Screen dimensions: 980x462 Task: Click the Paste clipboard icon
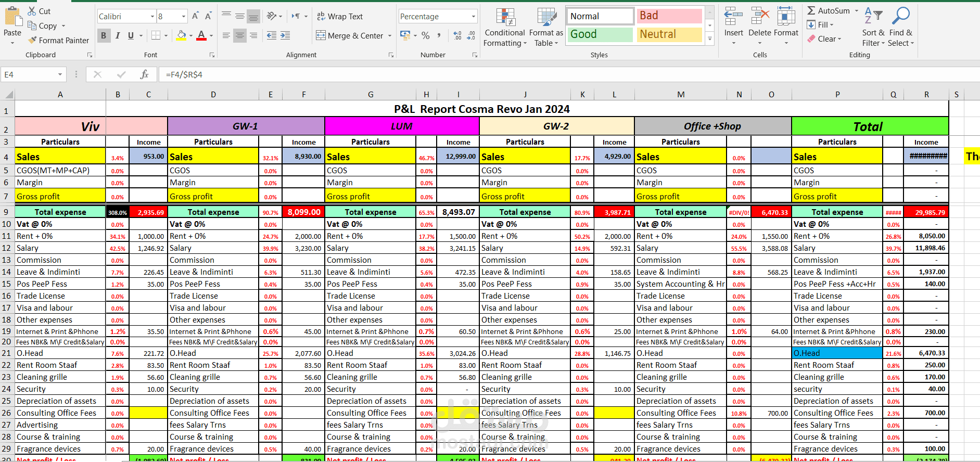tap(12, 17)
